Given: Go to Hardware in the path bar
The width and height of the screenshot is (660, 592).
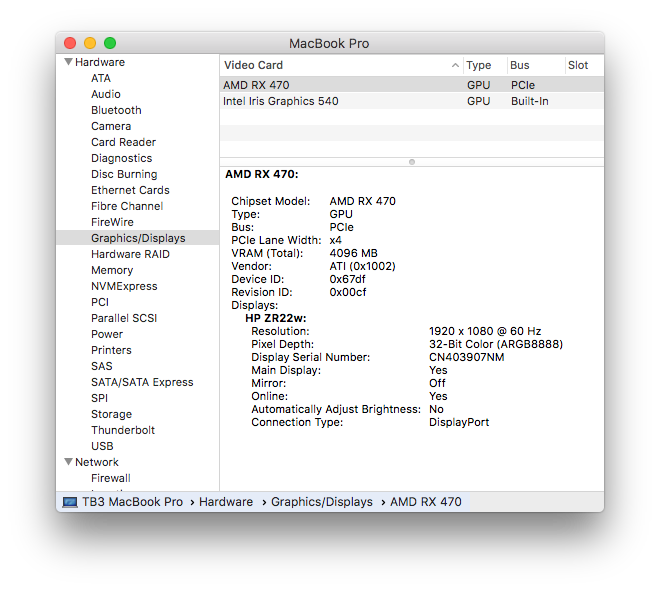Looking at the screenshot, I should tap(226, 502).
